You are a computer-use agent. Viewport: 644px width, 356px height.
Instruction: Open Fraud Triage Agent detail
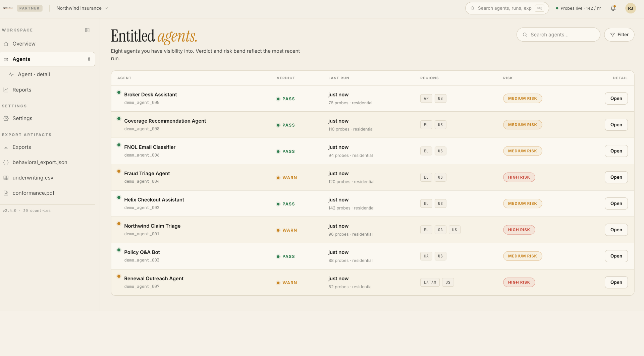[616, 177]
